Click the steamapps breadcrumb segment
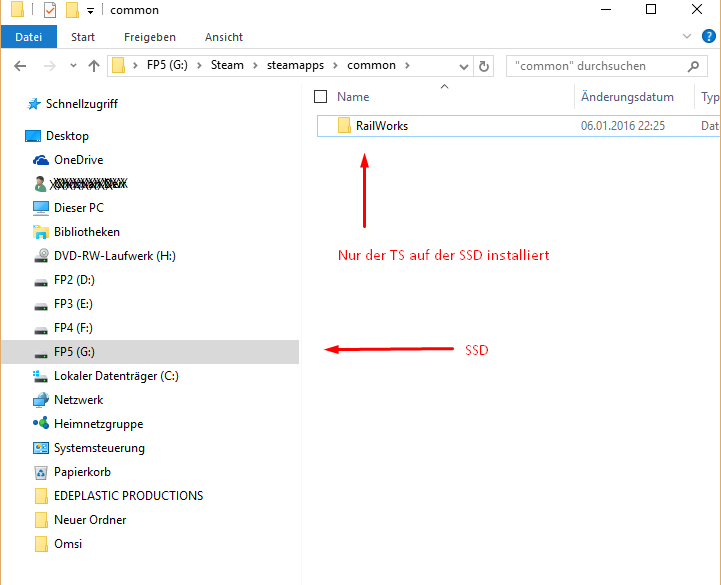This screenshot has height=585, width=721. coord(295,65)
